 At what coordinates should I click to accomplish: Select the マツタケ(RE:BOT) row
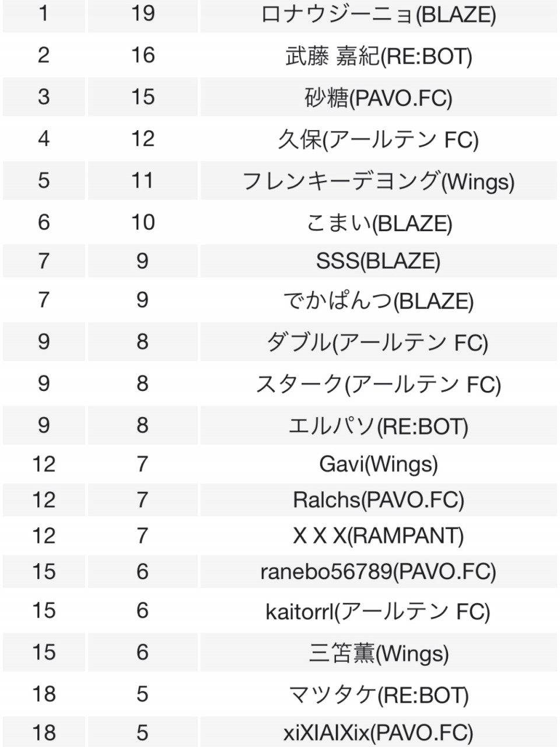point(378,694)
